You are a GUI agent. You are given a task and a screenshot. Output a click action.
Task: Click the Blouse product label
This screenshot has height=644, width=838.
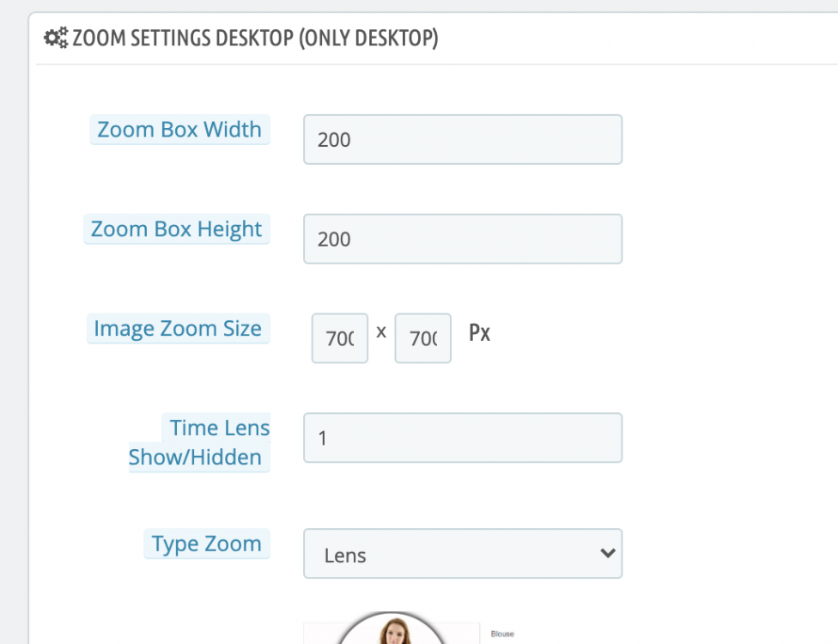[x=502, y=633]
